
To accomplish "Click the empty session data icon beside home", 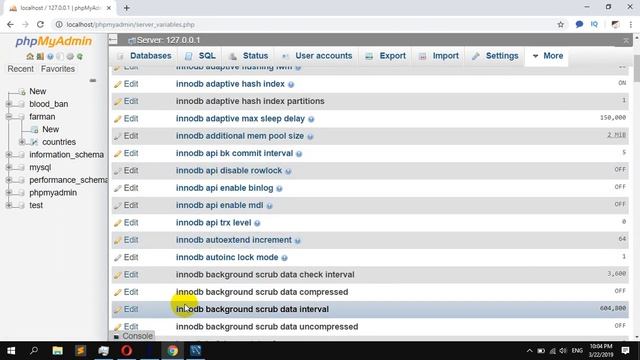I will pyautogui.click(x=40, y=56).
